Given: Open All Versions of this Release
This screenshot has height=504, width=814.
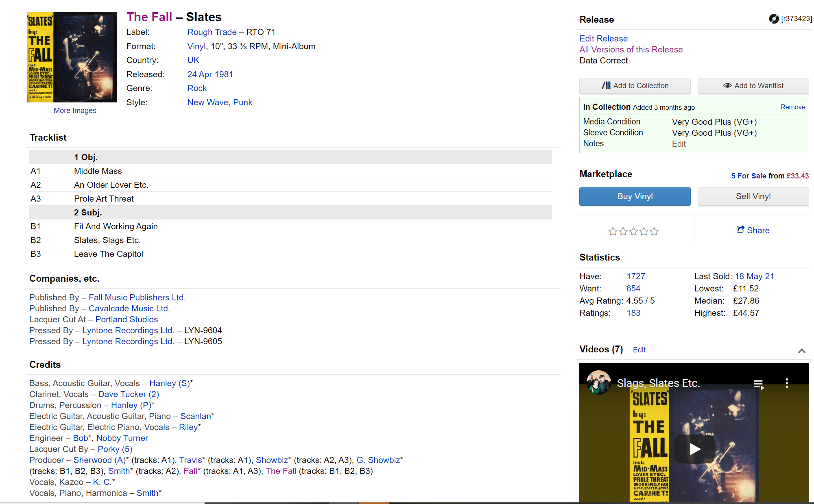Looking at the screenshot, I should pos(631,50).
